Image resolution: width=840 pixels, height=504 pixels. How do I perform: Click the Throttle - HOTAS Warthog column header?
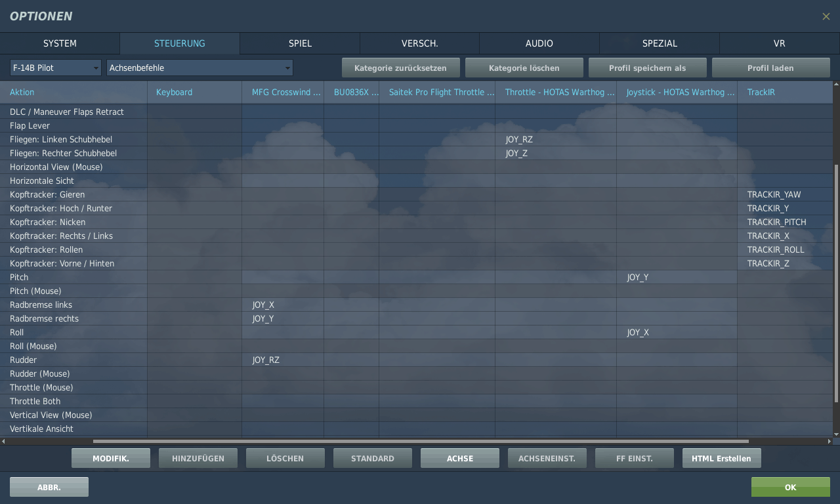pos(555,92)
